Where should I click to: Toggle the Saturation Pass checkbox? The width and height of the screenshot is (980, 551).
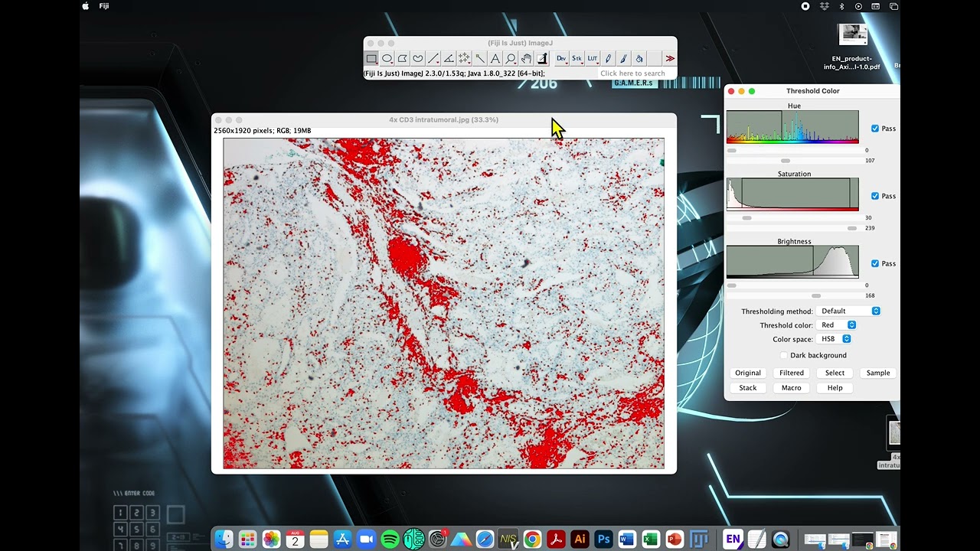coord(875,196)
